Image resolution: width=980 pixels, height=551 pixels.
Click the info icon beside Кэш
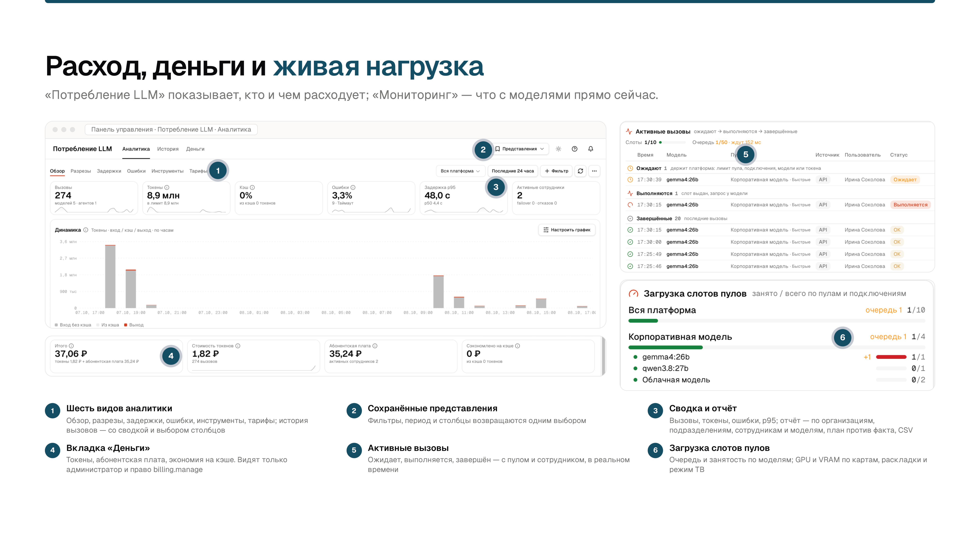click(x=252, y=187)
